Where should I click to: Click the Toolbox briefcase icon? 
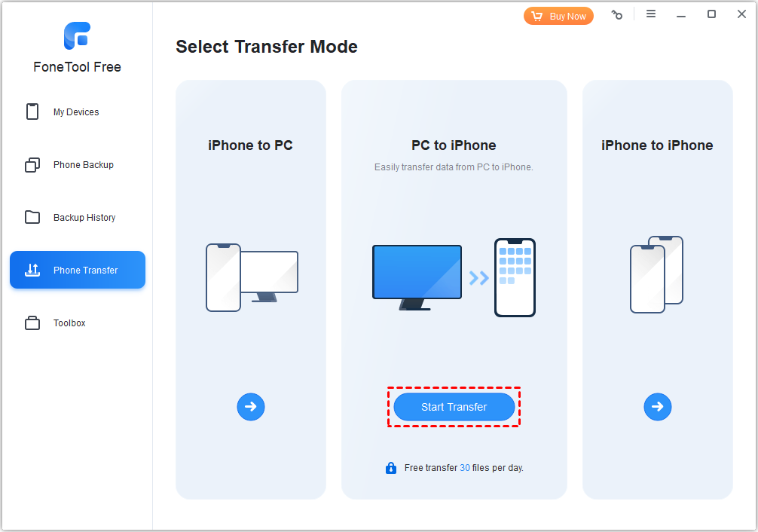point(32,323)
